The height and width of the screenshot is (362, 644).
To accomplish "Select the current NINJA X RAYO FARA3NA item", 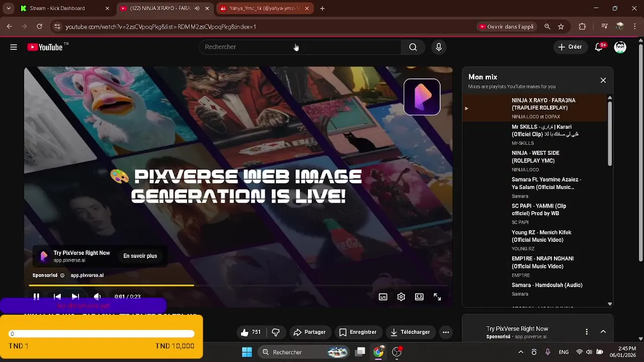I will tap(535, 108).
